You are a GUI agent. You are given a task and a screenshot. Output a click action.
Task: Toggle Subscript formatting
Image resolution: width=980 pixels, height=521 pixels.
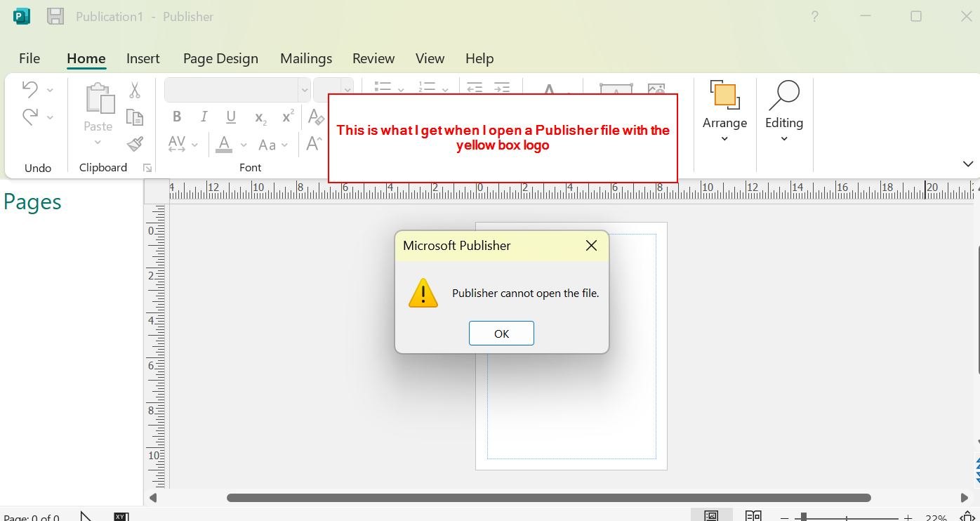pyautogui.click(x=260, y=118)
